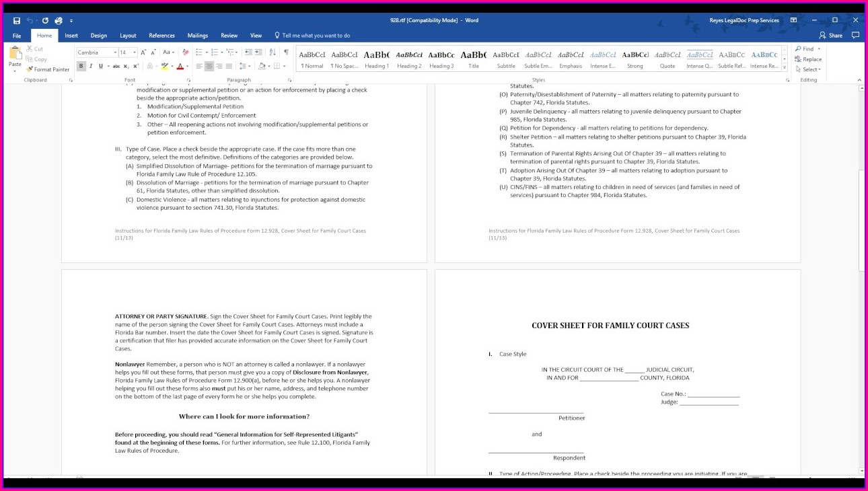Apply subscript formatting

(x=126, y=66)
